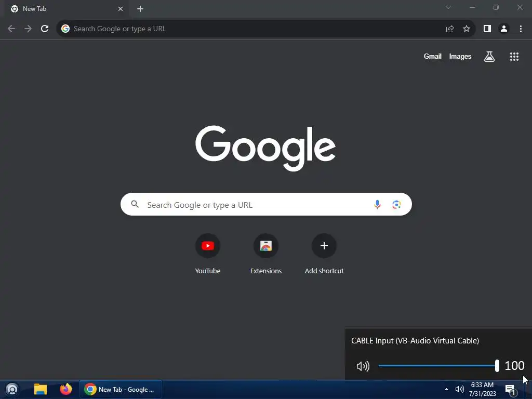Click the Google search box
This screenshot has width=532, height=399.
click(266, 204)
